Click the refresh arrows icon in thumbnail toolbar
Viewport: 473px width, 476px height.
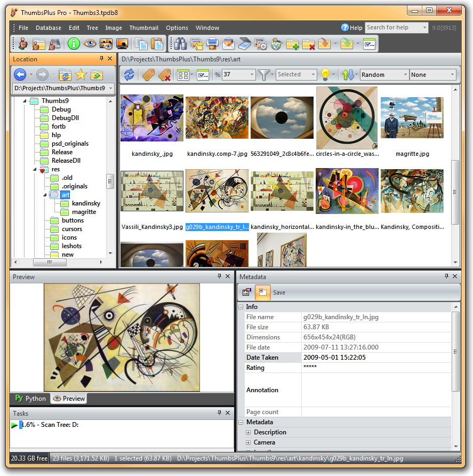tap(129, 74)
